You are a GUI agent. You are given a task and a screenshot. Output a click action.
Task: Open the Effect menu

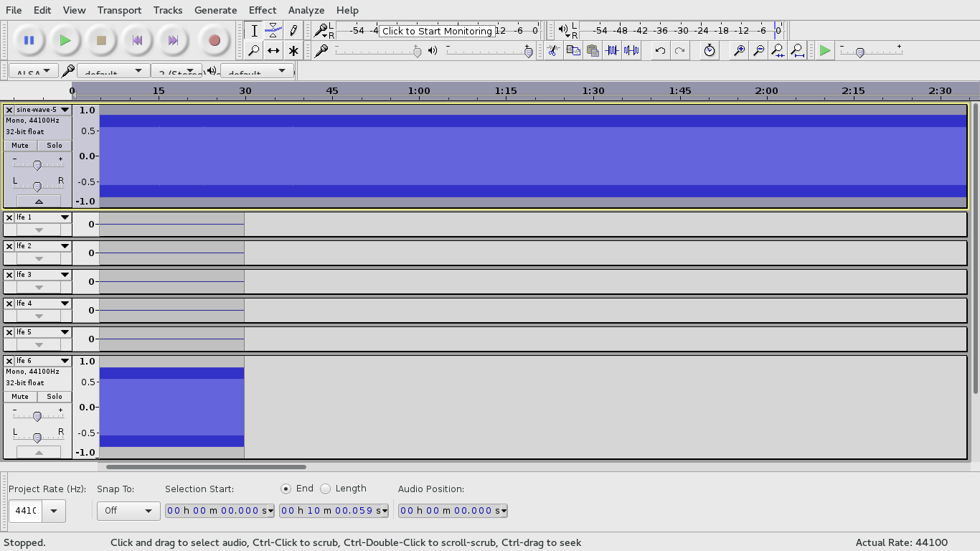[262, 10]
